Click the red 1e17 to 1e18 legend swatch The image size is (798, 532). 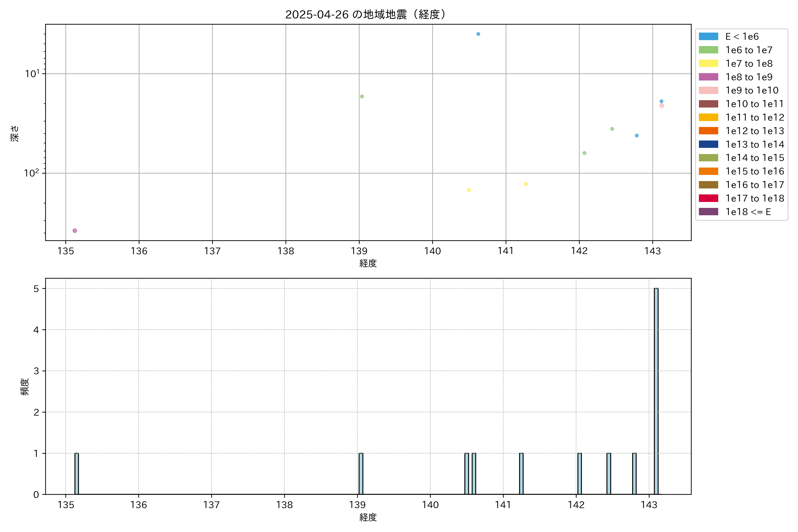(708, 198)
